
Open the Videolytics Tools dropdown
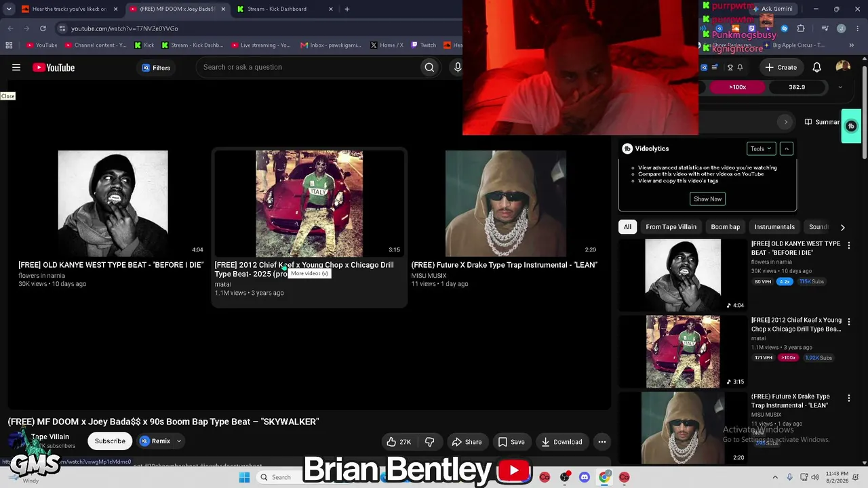coord(761,148)
